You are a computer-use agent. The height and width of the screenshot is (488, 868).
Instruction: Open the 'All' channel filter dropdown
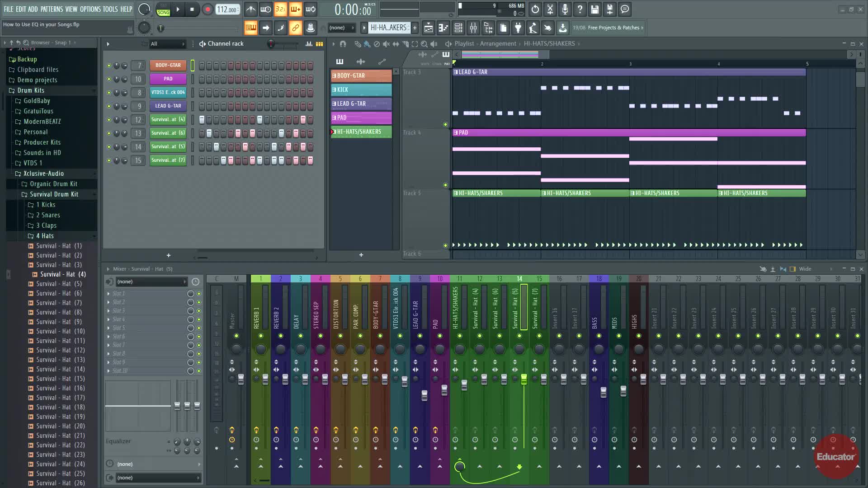pos(168,44)
